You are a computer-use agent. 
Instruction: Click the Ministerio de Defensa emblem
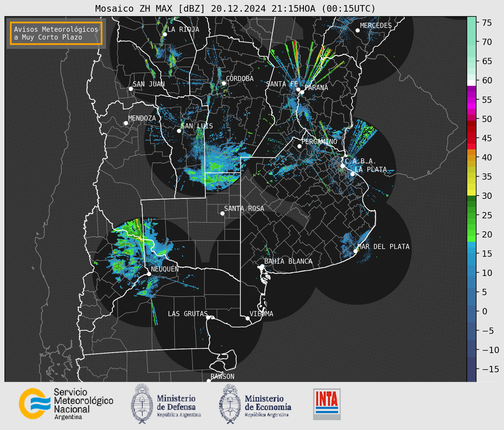click(x=142, y=403)
